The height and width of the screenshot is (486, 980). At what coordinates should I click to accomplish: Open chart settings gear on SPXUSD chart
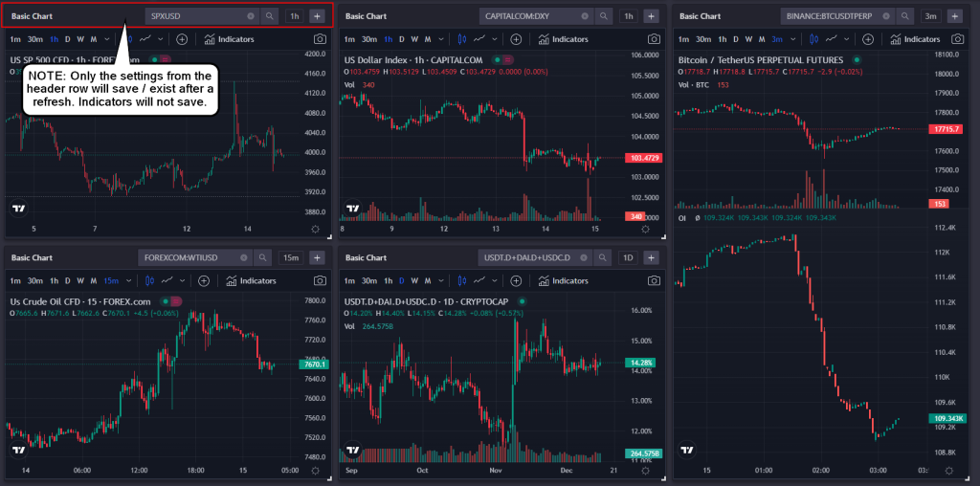tap(316, 230)
